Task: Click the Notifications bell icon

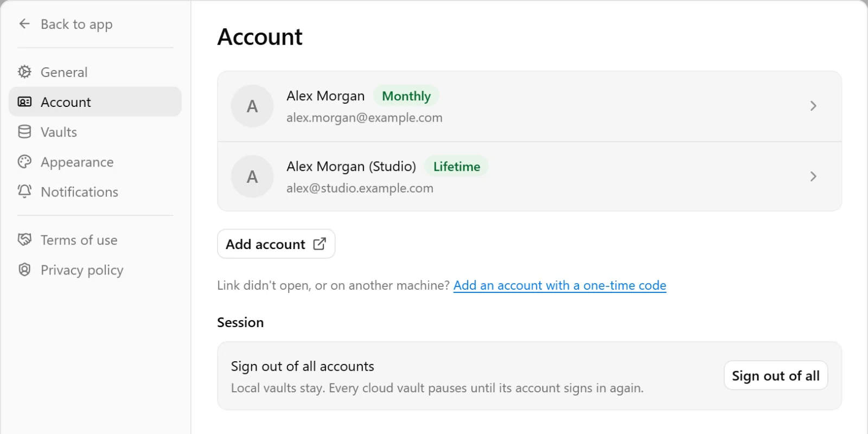Action: tap(24, 192)
